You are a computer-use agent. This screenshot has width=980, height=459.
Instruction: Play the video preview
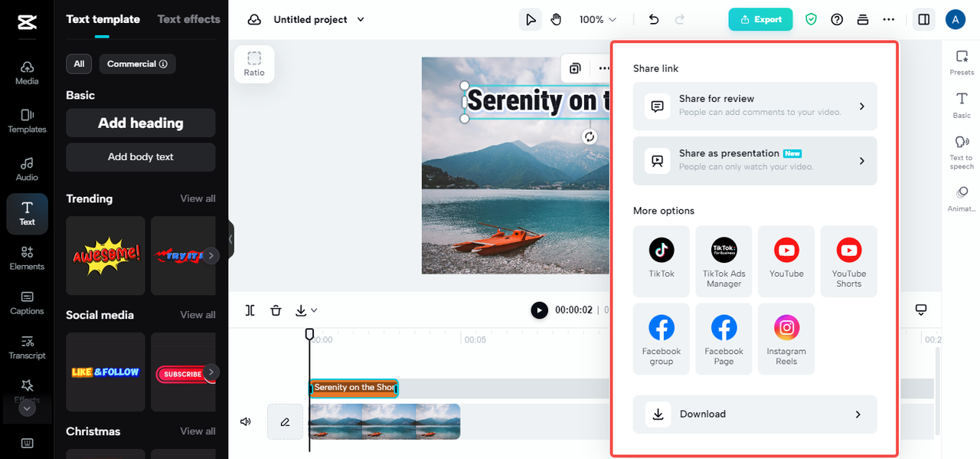(x=540, y=310)
